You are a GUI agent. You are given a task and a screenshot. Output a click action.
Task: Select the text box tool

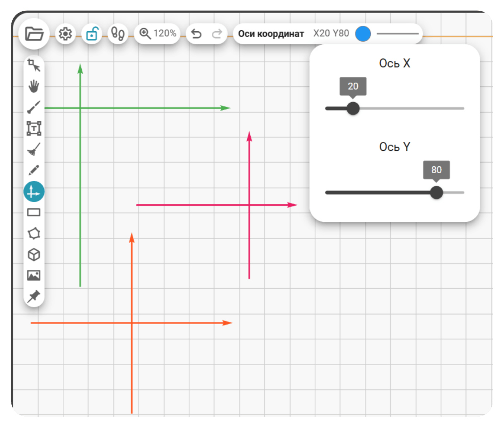pyautogui.click(x=34, y=128)
